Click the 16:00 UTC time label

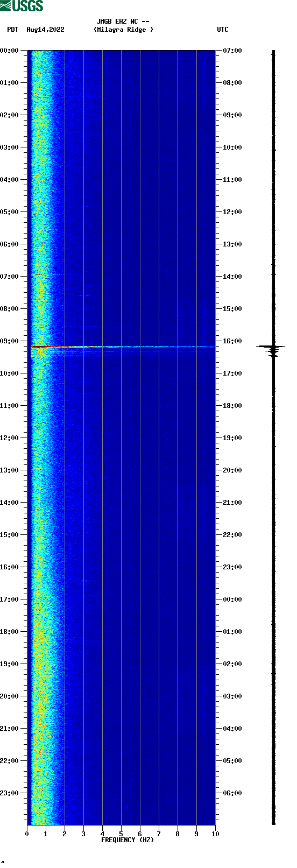coord(232,341)
